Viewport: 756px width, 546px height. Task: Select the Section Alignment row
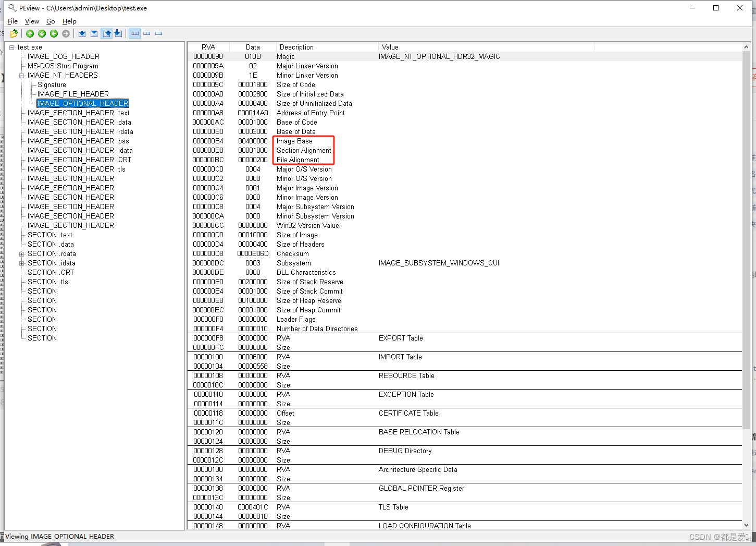[x=465, y=150]
